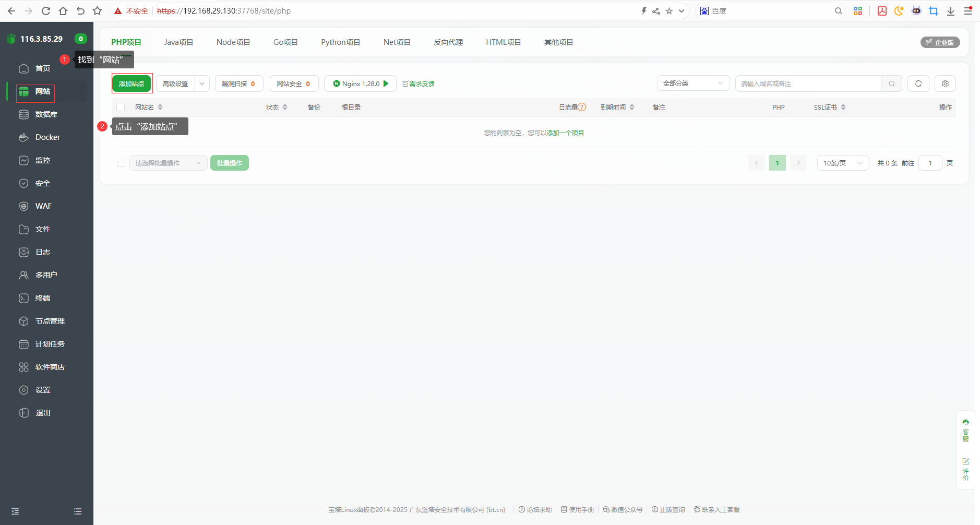Sort by 网站名 column arrows

[x=160, y=107]
